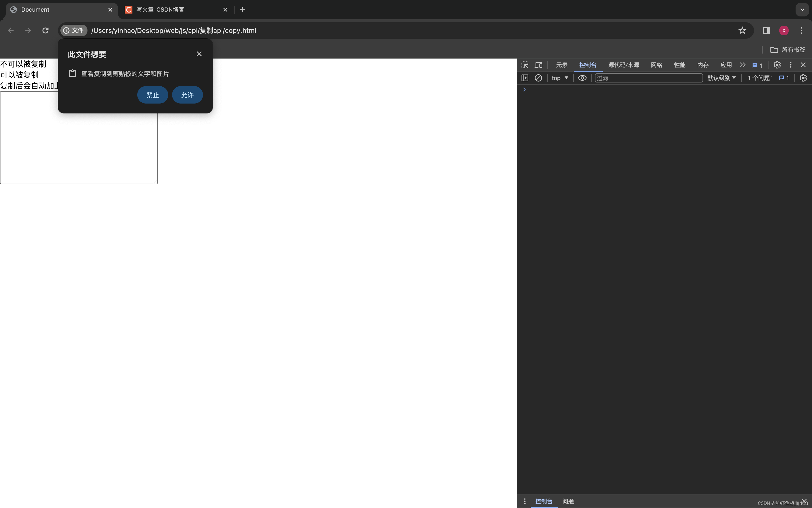Open the 网络 DevTools tab
The image size is (812, 508).
pos(657,65)
